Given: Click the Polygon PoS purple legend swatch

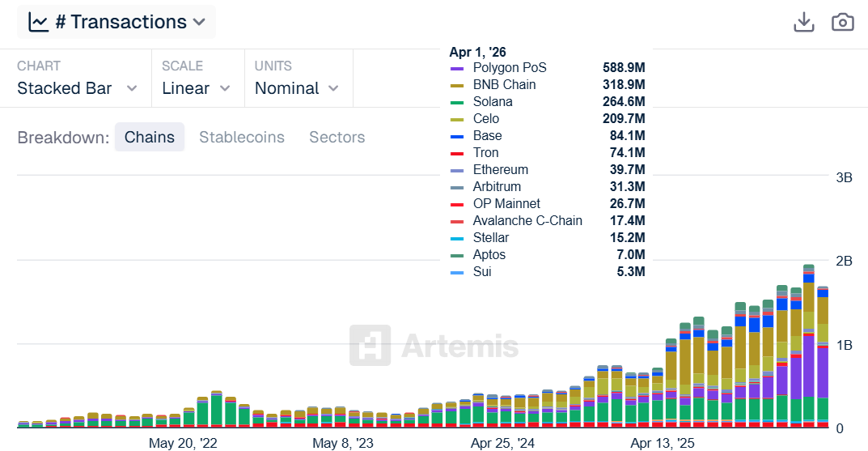Looking at the screenshot, I should [457, 69].
